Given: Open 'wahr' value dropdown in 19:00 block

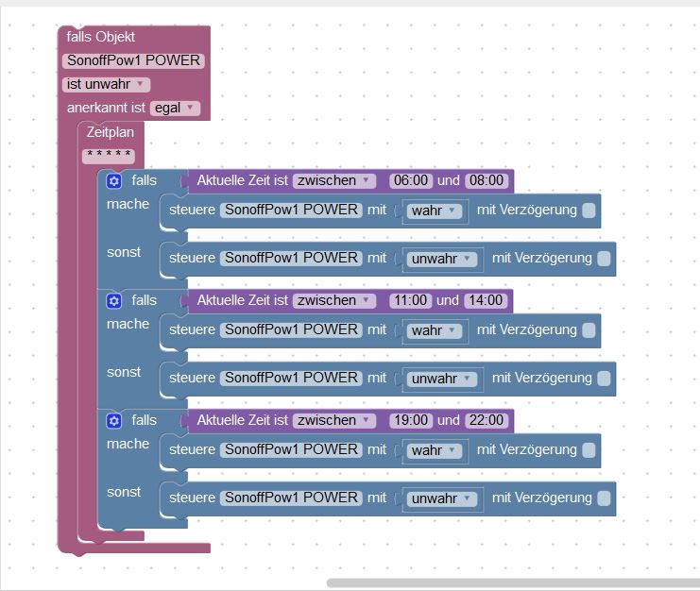Looking at the screenshot, I should pyautogui.click(x=435, y=450).
